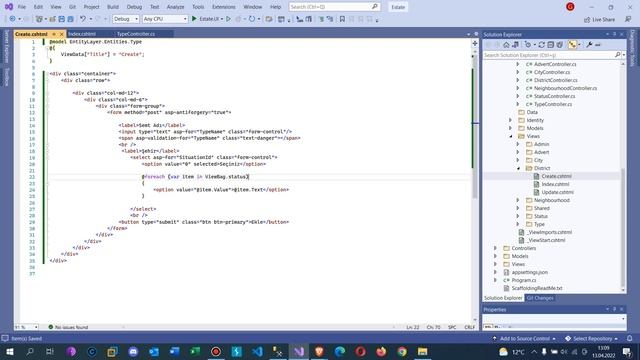This screenshot has height=360, width=640.
Task: Click Collapse All icon in Solution Explorer
Action: pyautogui.click(x=551, y=45)
